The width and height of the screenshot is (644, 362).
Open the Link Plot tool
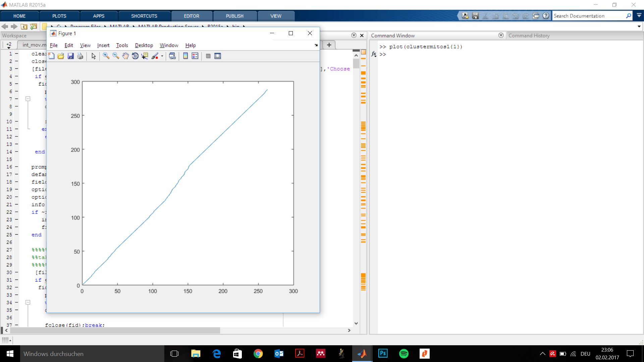tap(172, 56)
